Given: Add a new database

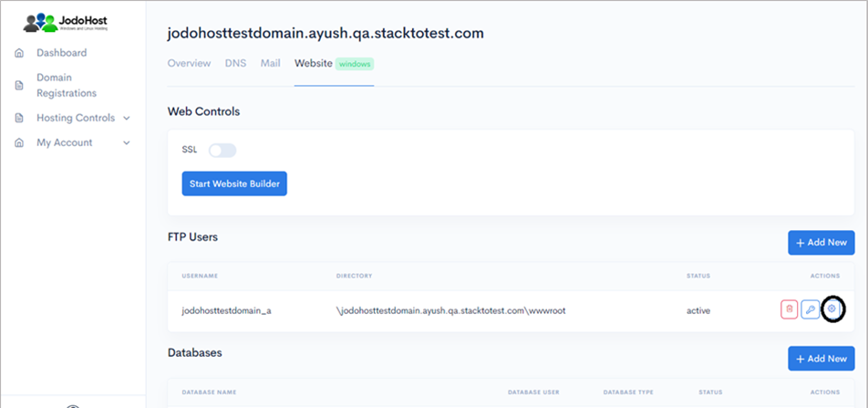Looking at the screenshot, I should [821, 359].
